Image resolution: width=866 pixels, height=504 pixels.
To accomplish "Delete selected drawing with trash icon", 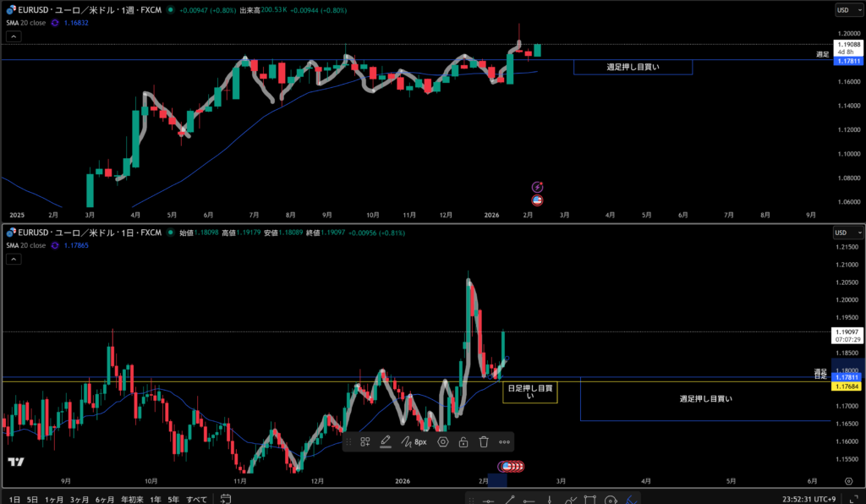I will pyautogui.click(x=484, y=441).
